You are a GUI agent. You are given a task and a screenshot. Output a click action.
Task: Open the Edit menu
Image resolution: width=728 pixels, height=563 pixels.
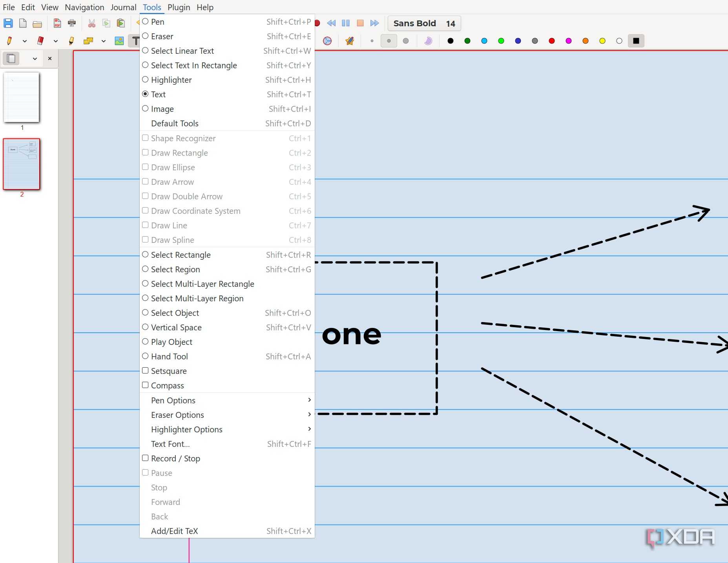pos(28,7)
